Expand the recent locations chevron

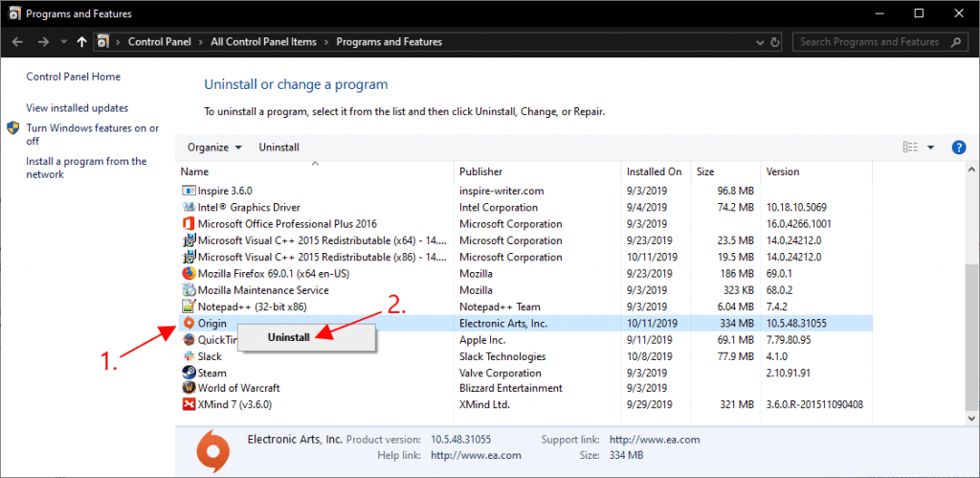64,42
